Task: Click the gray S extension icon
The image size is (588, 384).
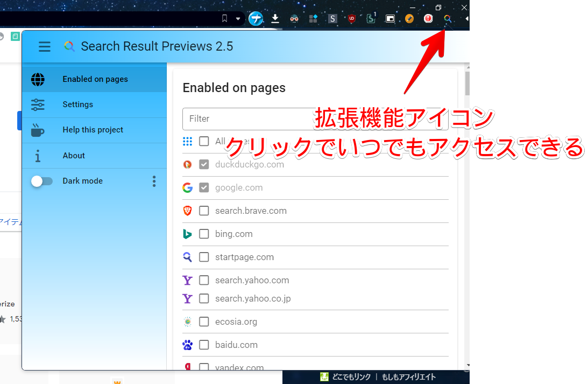Action: [x=332, y=18]
